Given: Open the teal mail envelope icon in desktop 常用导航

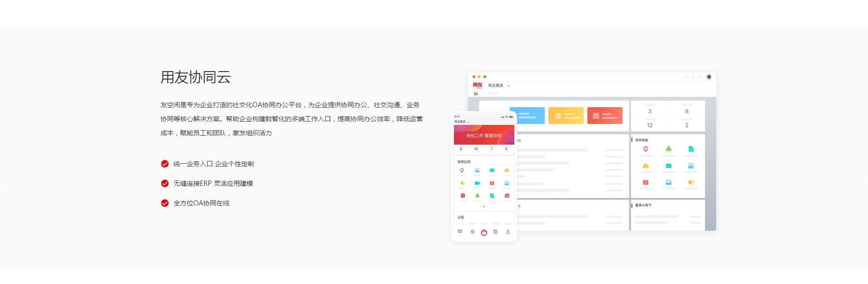Looking at the screenshot, I should (668, 166).
